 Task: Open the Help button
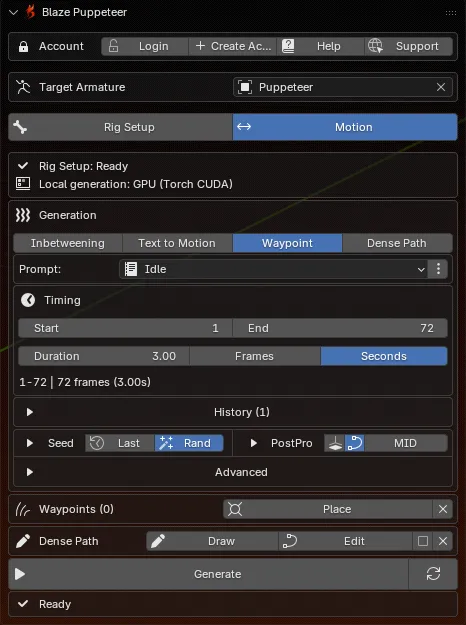[320, 46]
